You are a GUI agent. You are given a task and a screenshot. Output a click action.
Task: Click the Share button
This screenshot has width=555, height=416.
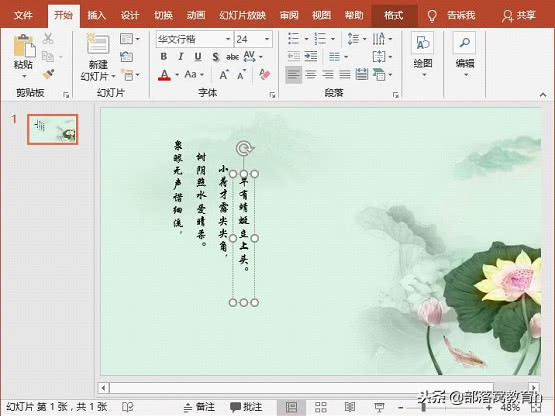[519, 15]
